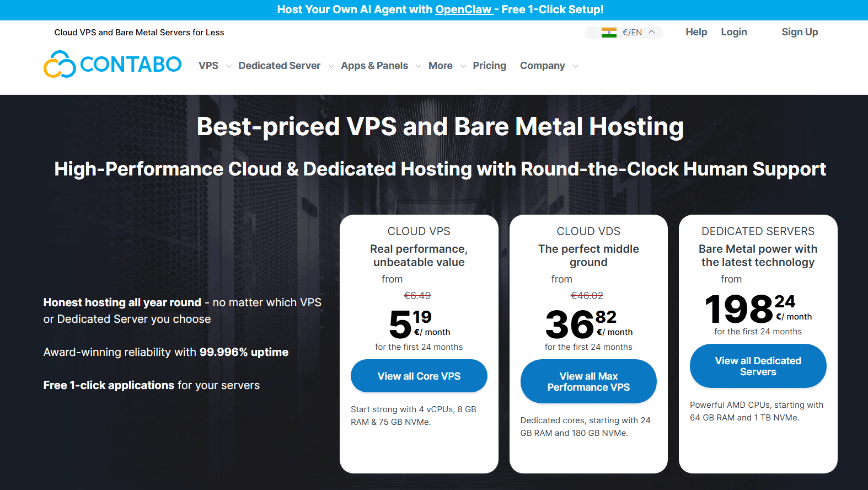Open the Apps & Panels menu
The height and width of the screenshot is (490, 868).
coord(374,66)
